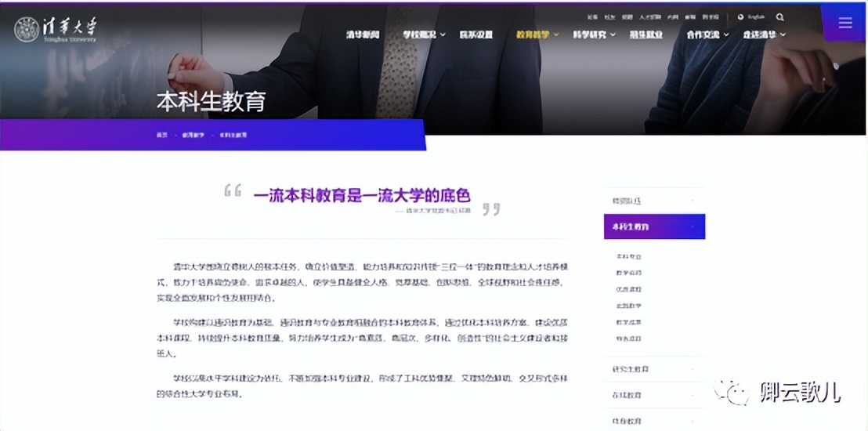Open 人才招聘 in the top utility links
The width and height of the screenshot is (868, 431).
(x=650, y=17)
